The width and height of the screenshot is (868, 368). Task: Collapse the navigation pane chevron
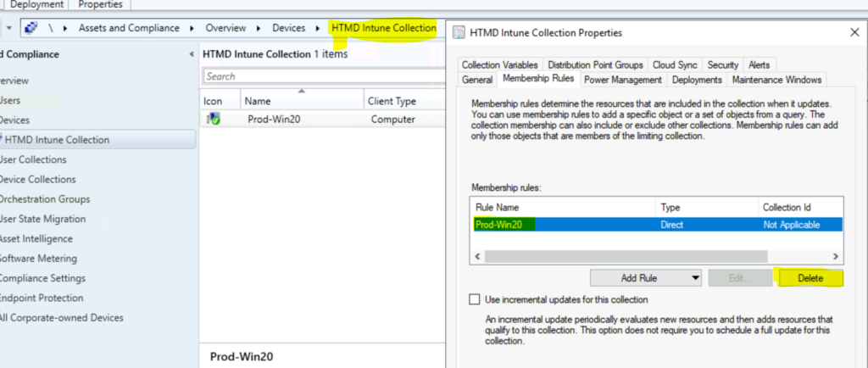(192, 54)
